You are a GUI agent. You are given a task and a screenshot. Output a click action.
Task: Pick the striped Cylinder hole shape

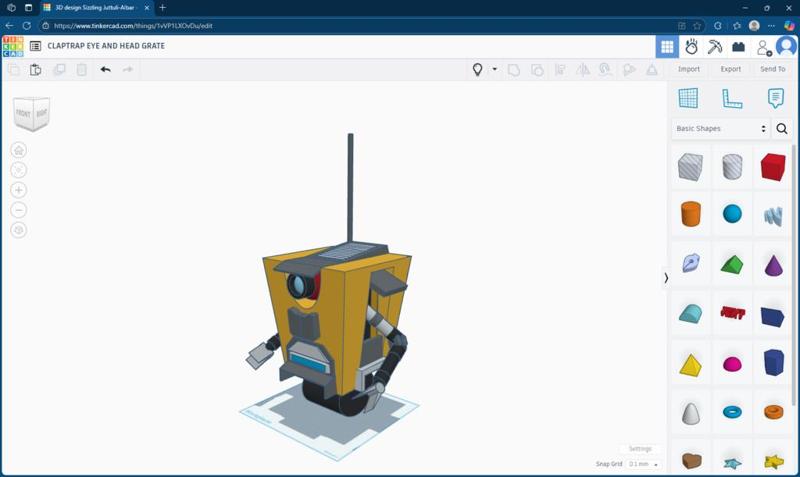click(732, 167)
